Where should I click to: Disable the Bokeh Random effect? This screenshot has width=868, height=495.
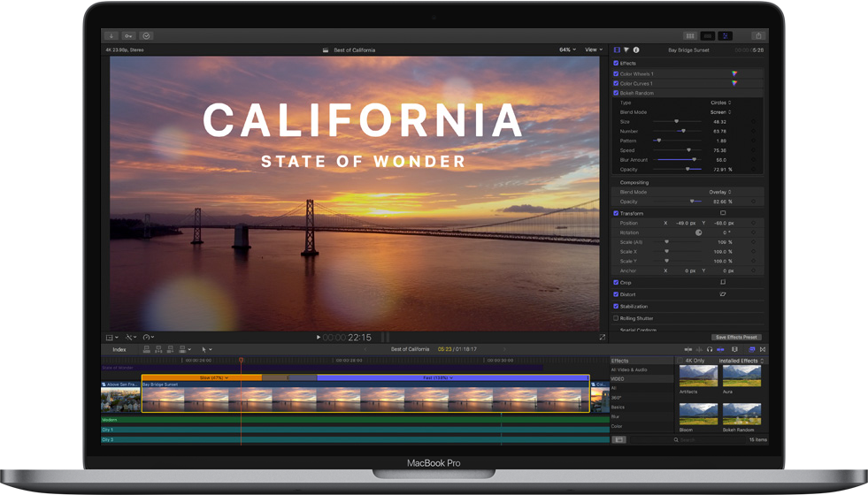click(x=616, y=93)
